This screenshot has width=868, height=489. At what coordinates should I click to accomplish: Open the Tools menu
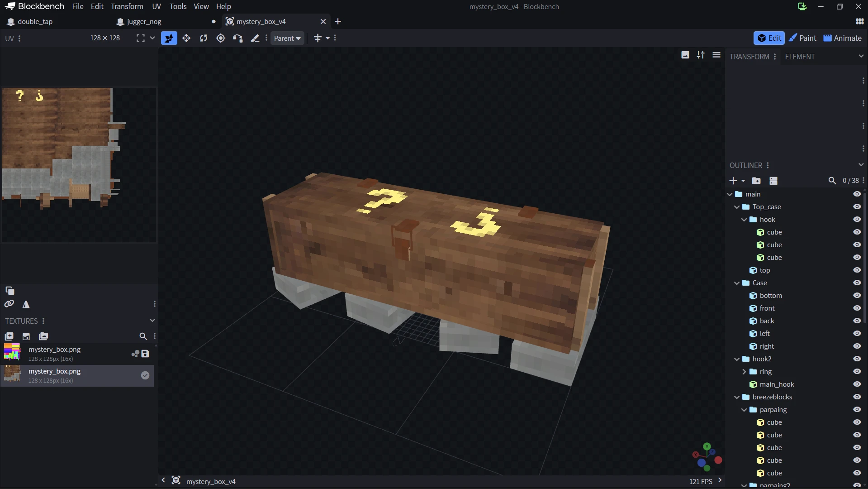click(178, 6)
